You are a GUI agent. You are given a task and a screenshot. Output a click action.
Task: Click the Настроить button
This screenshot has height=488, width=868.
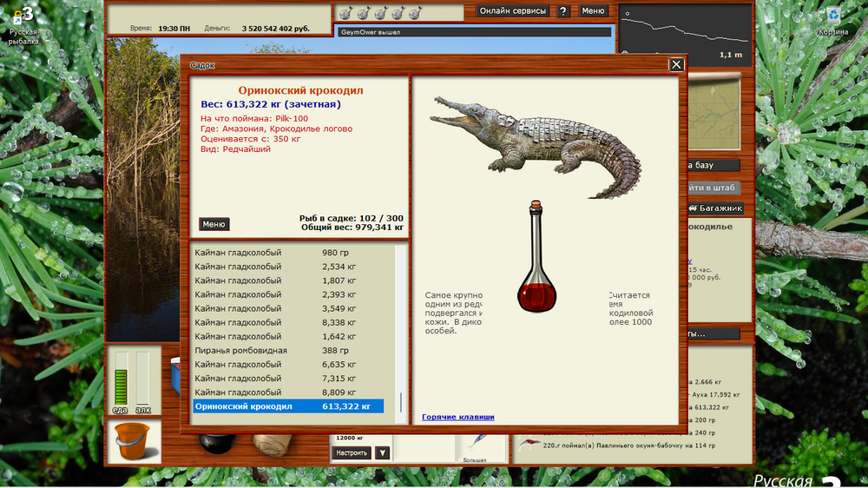(x=352, y=452)
